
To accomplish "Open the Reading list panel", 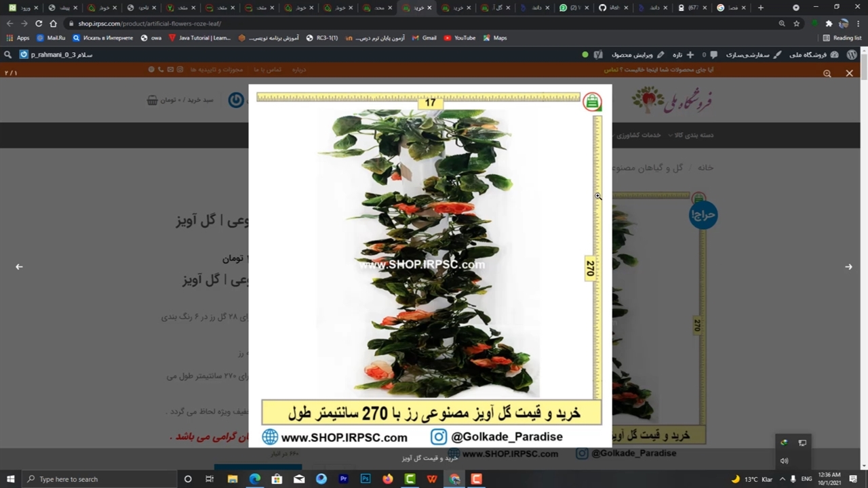I will [x=842, y=38].
